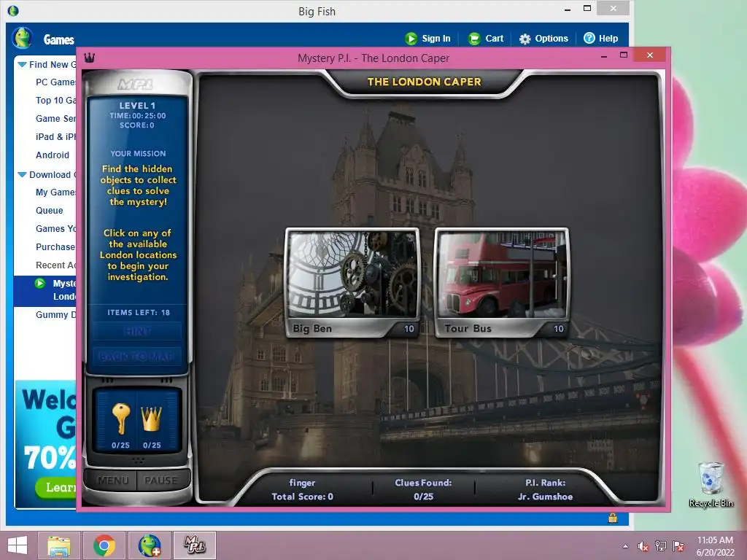747x560 pixels.
Task: Select iPad & iPhone in sidebar
Action: (x=55, y=136)
